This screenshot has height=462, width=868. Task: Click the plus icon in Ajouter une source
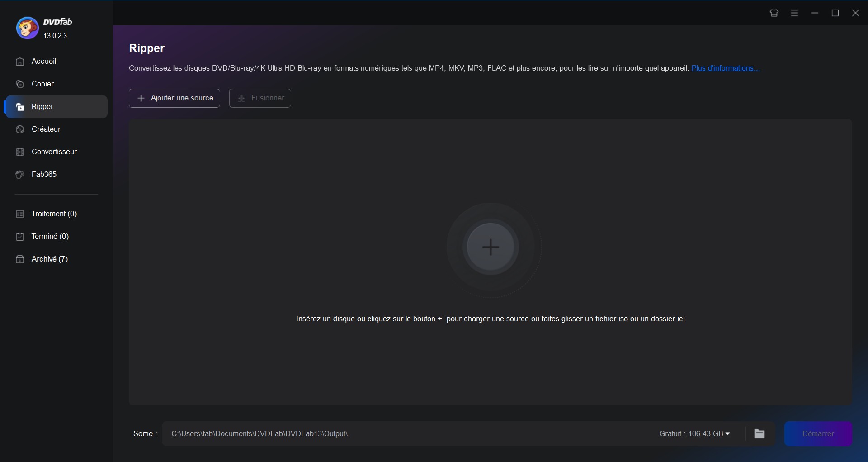pyautogui.click(x=141, y=98)
